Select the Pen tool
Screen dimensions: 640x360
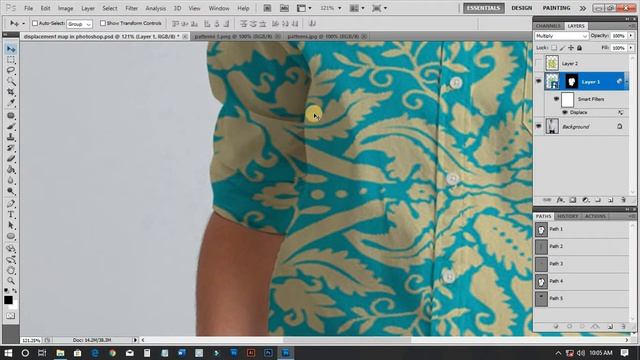(x=11, y=204)
